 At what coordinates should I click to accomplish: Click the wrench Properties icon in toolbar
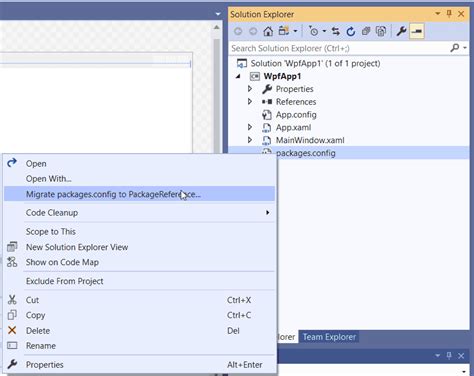coord(401,31)
